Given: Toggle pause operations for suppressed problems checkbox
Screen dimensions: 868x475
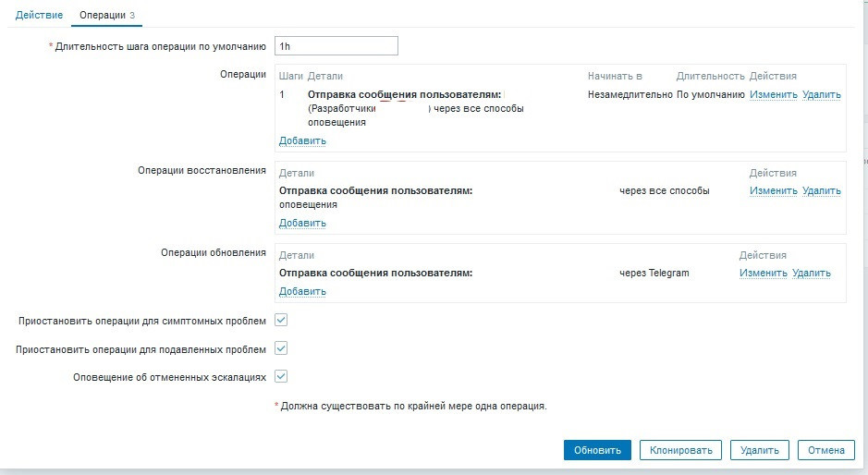Looking at the screenshot, I should [x=282, y=349].
